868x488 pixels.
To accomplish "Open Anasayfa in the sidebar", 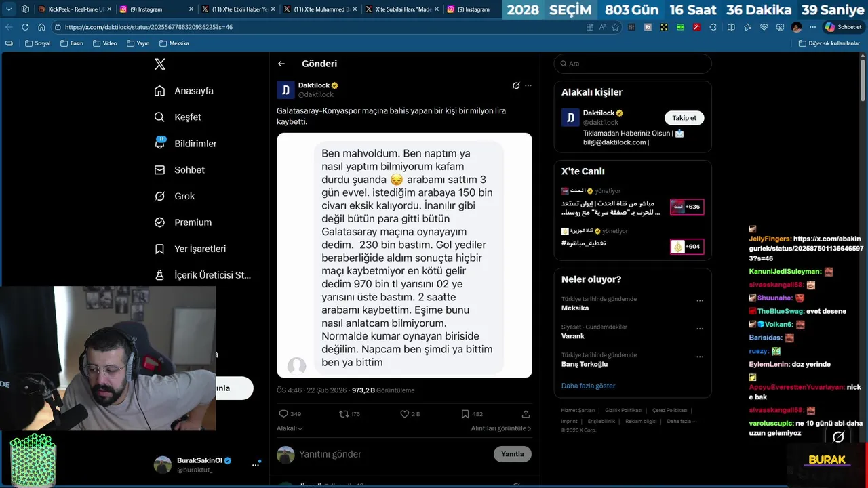I will [x=184, y=91].
